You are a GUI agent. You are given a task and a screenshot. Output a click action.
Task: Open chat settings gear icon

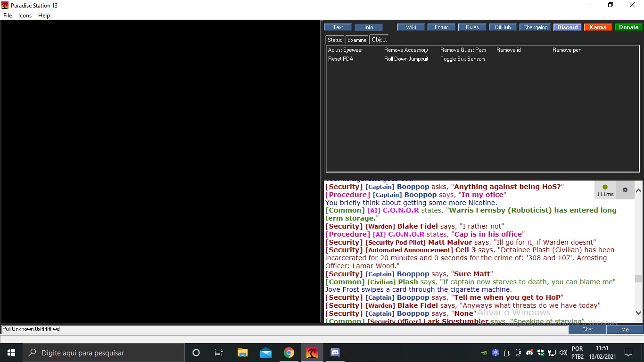click(625, 190)
